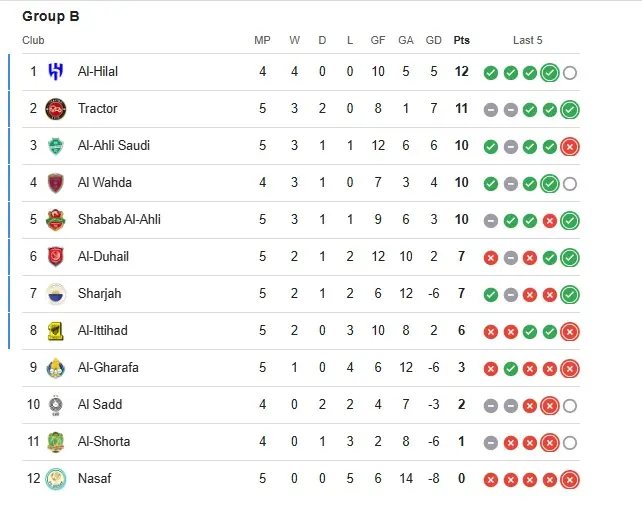Select the Al-Ahli Saudi green crest
The width and height of the screenshot is (642, 518).
point(55,146)
